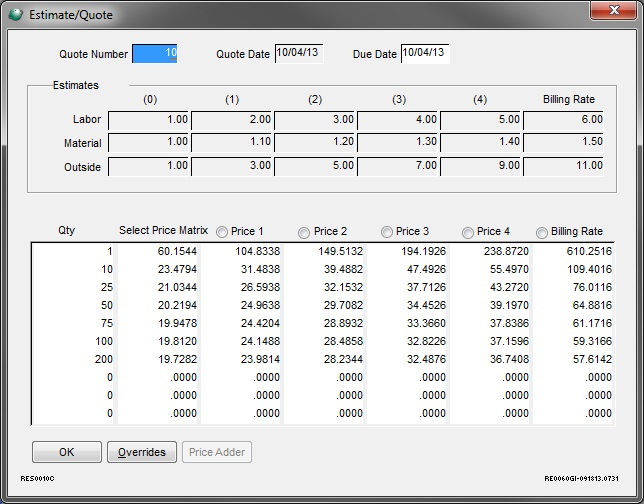Click the Labor (1) field with 2.00
The height and width of the screenshot is (504, 644).
point(231,120)
